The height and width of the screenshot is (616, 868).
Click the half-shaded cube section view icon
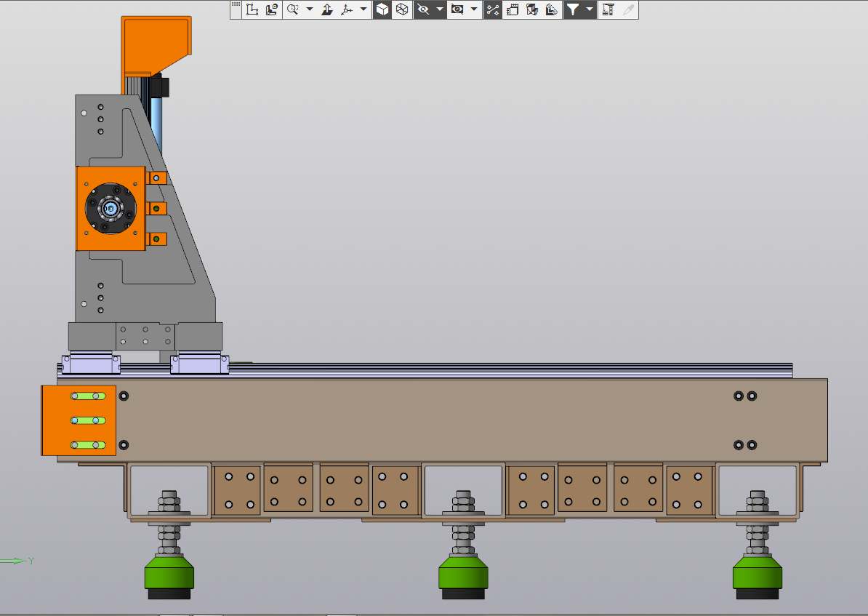(x=532, y=9)
